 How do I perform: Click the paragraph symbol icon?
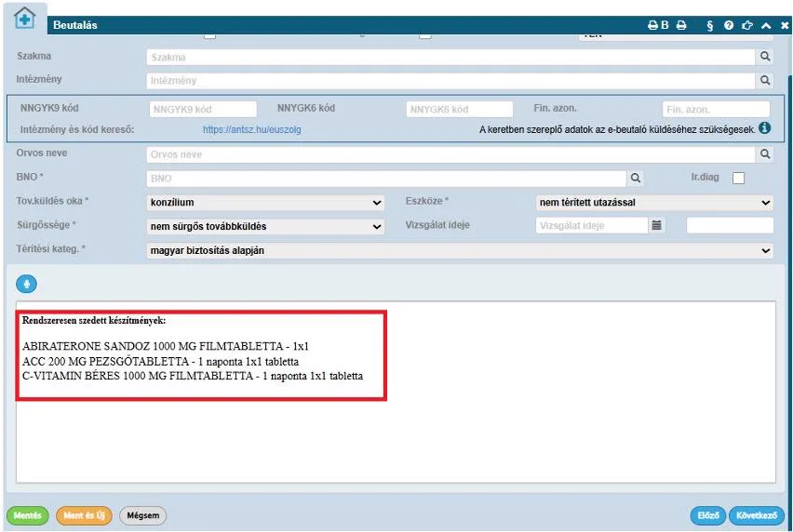coord(709,25)
